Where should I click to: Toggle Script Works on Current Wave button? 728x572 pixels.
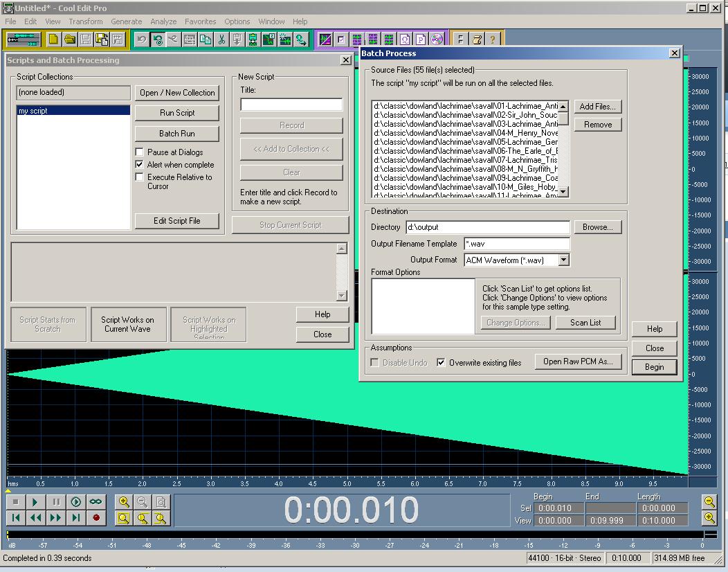click(x=128, y=324)
